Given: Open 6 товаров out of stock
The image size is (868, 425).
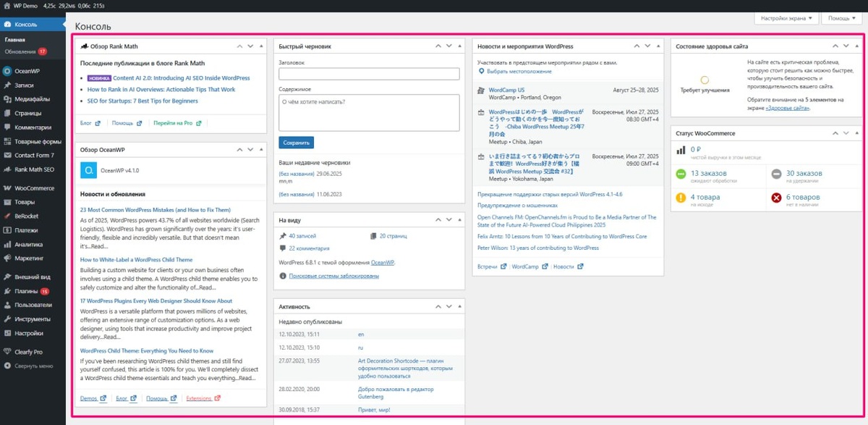Looking at the screenshot, I should point(803,197).
